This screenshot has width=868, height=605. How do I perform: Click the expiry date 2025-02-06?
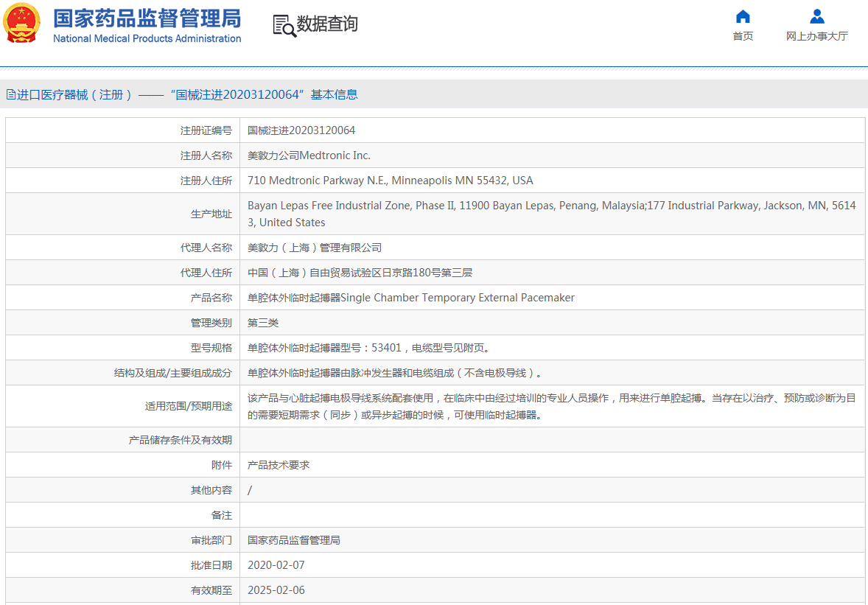[x=276, y=590]
